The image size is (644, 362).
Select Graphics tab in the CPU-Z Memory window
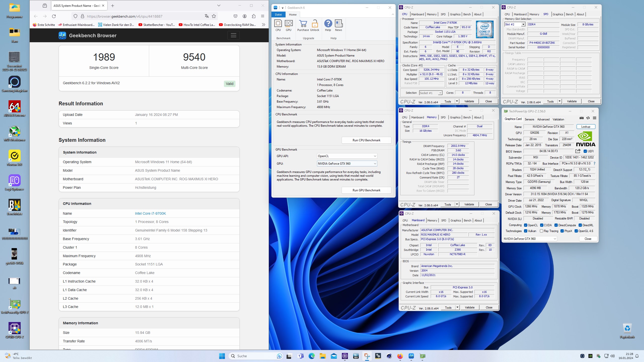pyautogui.click(x=455, y=117)
